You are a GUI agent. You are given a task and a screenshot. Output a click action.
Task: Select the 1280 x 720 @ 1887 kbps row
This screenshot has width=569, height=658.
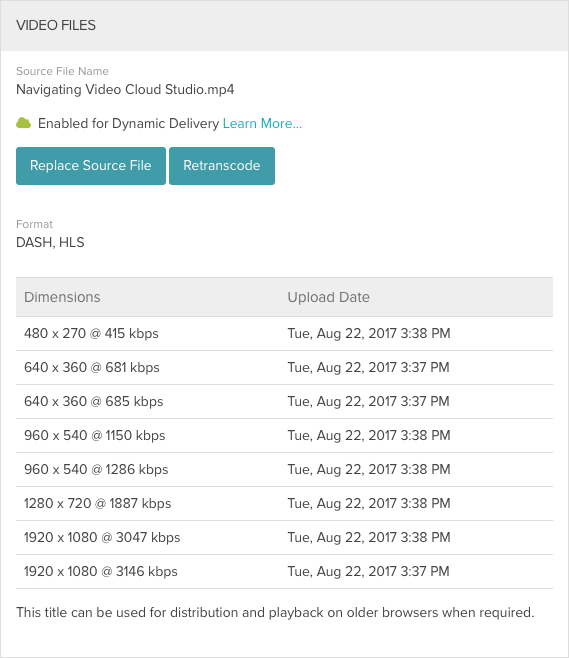(284, 504)
